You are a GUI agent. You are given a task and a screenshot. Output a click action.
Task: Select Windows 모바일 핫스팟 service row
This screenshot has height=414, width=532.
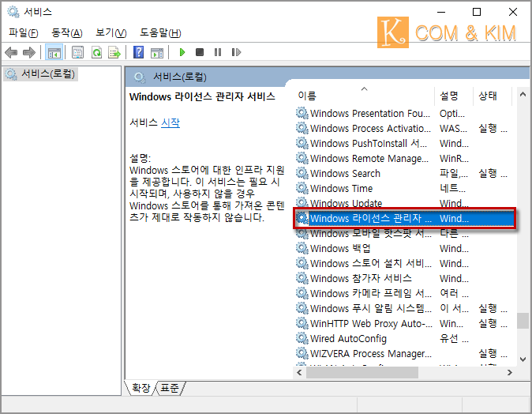[x=404, y=233]
